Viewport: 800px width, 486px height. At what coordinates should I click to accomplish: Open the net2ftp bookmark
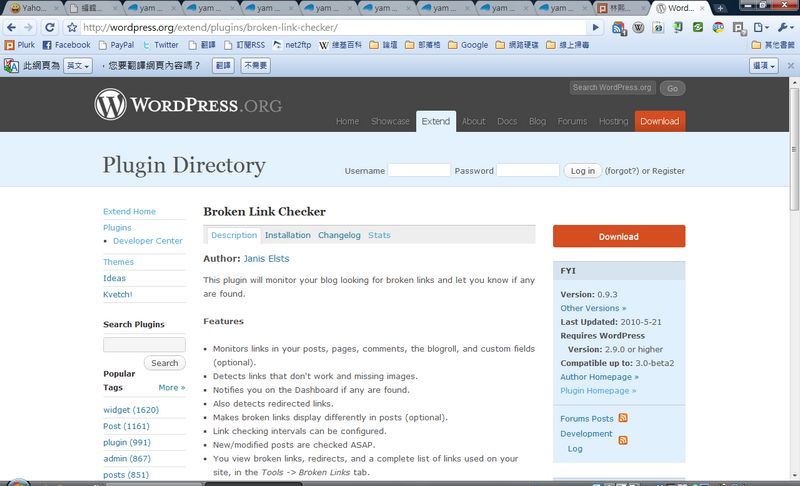(x=292, y=45)
